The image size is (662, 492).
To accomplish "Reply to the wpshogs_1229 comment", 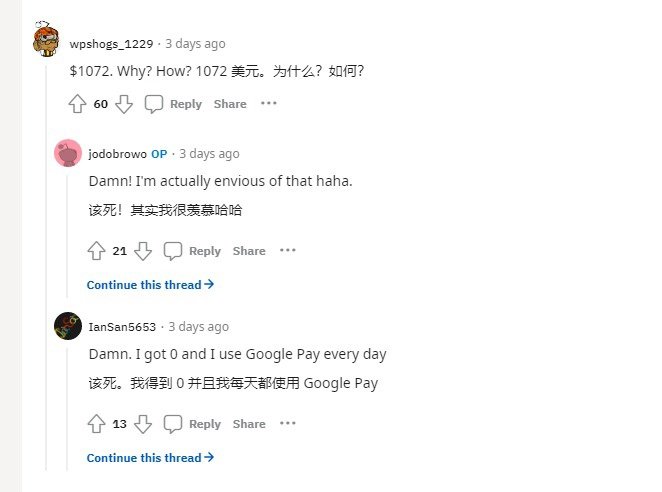I will [174, 104].
